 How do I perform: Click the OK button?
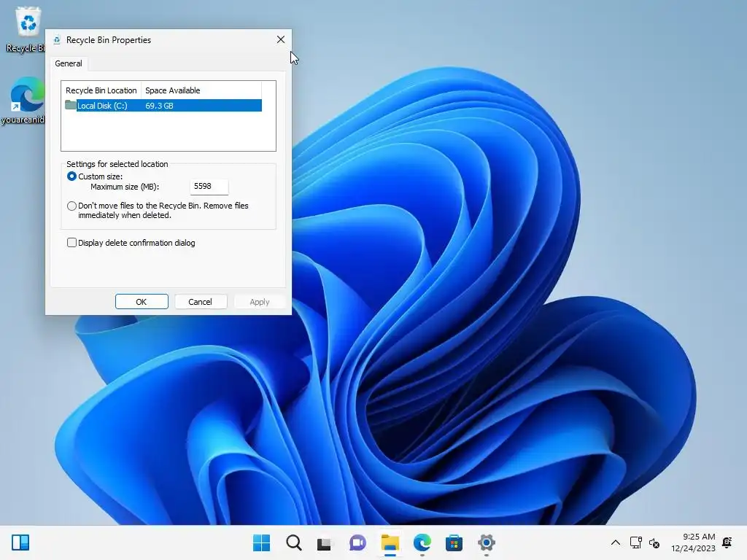(142, 301)
